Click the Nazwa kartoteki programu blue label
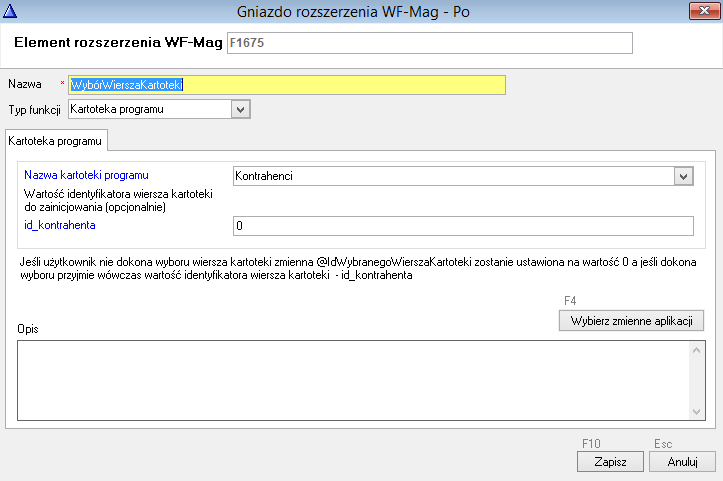The image size is (723, 481). pyautogui.click(x=86, y=175)
